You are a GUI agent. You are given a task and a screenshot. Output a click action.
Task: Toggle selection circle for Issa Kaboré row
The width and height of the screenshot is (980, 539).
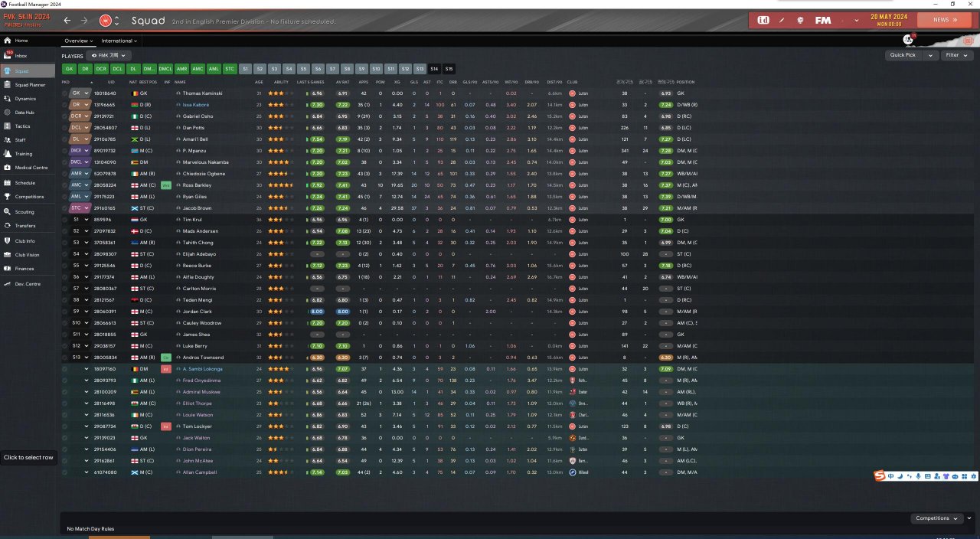tap(65, 105)
